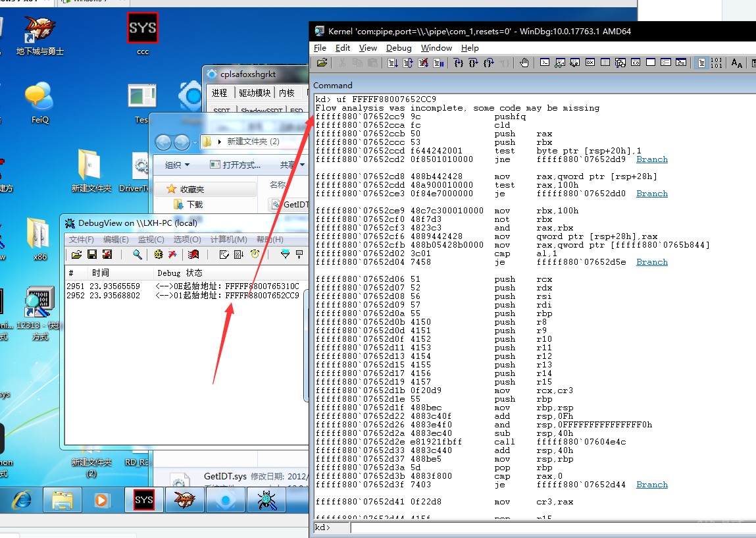Click WinDbg Source mode off (101) icon
The width and height of the screenshot is (756, 538).
(x=716, y=63)
